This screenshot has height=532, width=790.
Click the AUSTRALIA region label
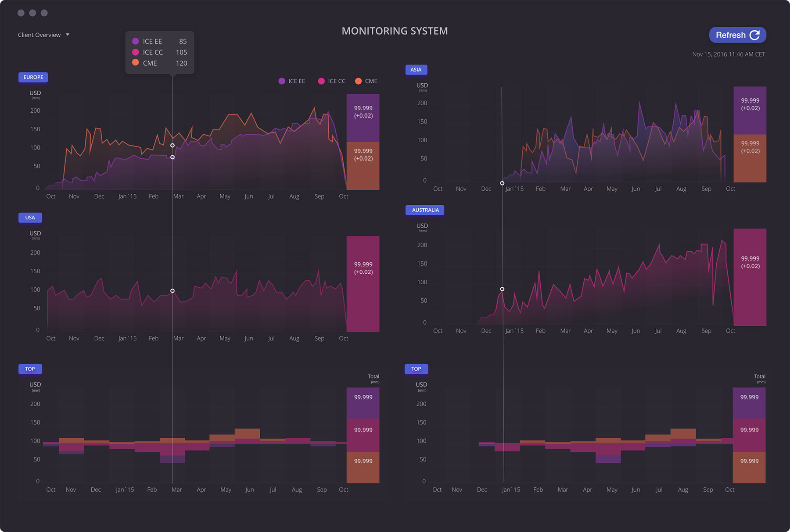425,210
